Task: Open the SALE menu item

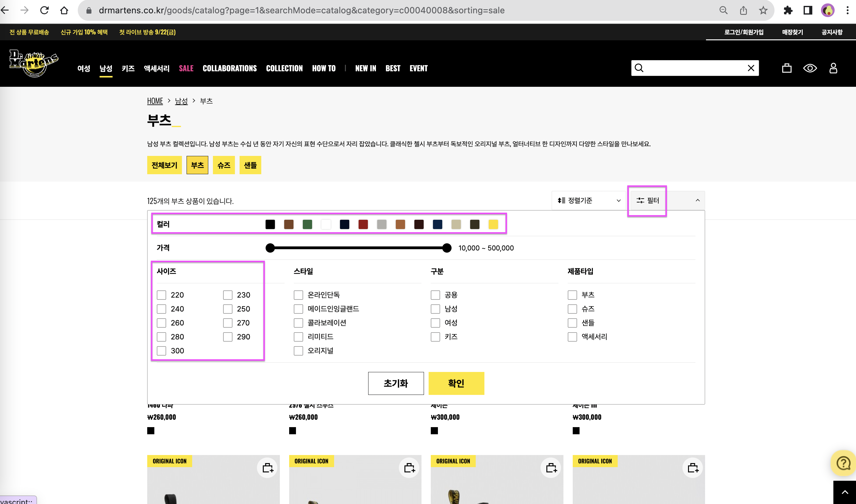Action: coord(186,68)
